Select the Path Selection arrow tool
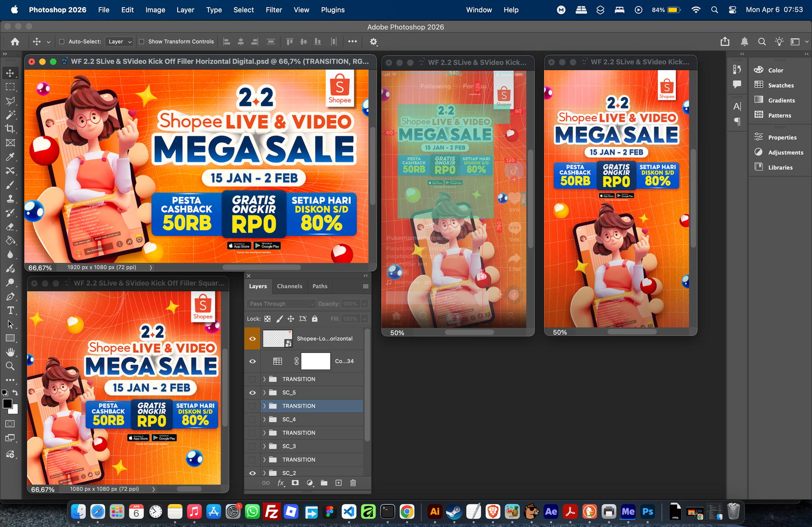 point(10,324)
